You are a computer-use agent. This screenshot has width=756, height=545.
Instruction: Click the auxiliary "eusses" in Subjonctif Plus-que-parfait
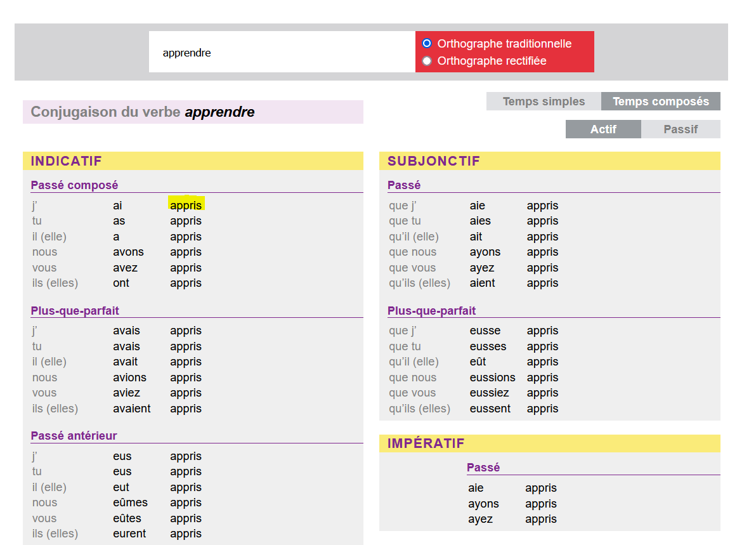[488, 346]
